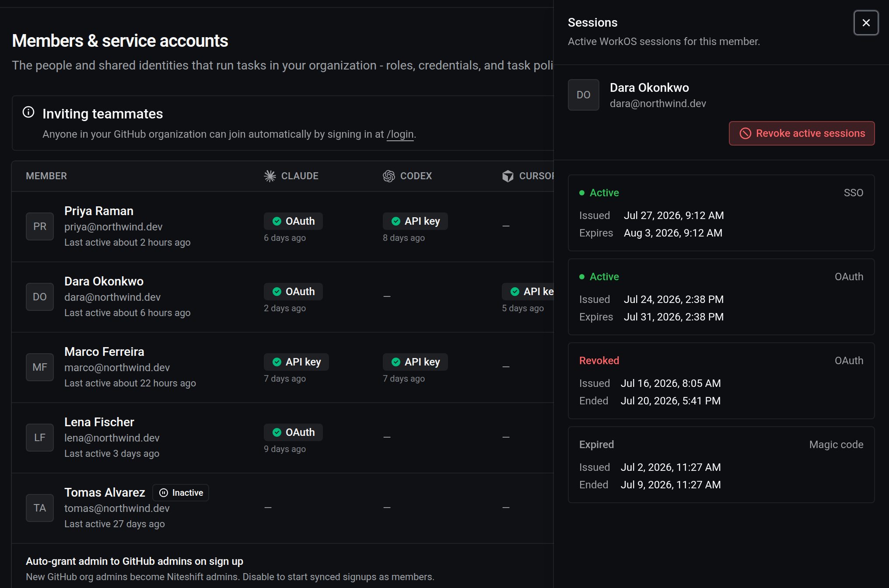Click Dara Okonkwo's Claude OAuth badge
The width and height of the screenshot is (889, 588).
(x=293, y=292)
